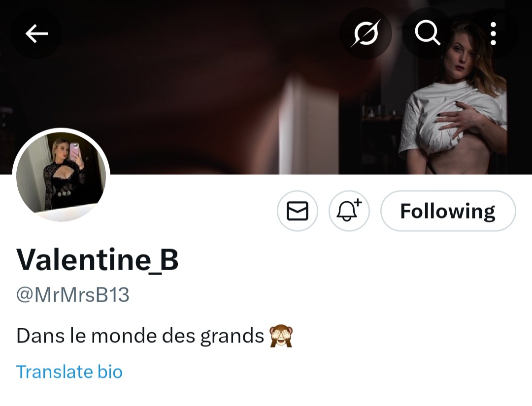This screenshot has width=532, height=406.
Task: Click the monkey emoji in the bio
Action: point(281,337)
